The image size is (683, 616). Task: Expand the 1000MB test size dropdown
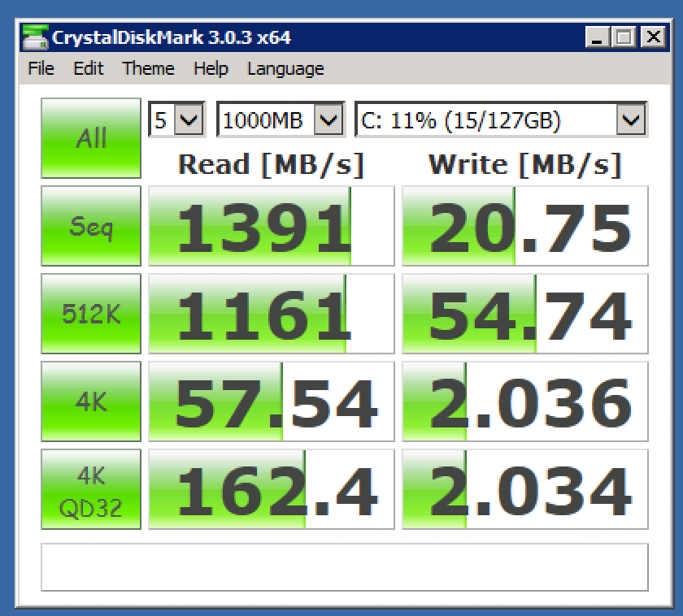click(281, 121)
